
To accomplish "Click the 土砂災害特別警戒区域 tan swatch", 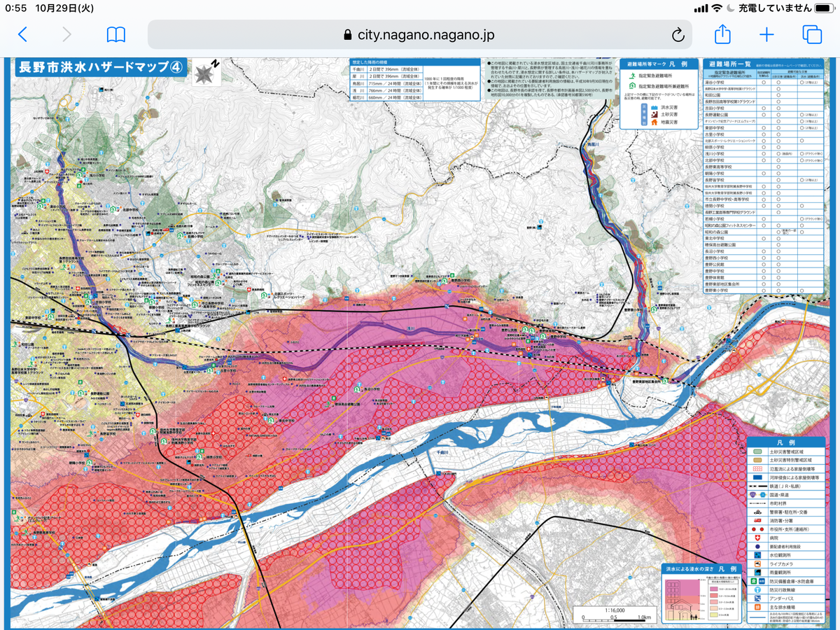I will click(757, 460).
